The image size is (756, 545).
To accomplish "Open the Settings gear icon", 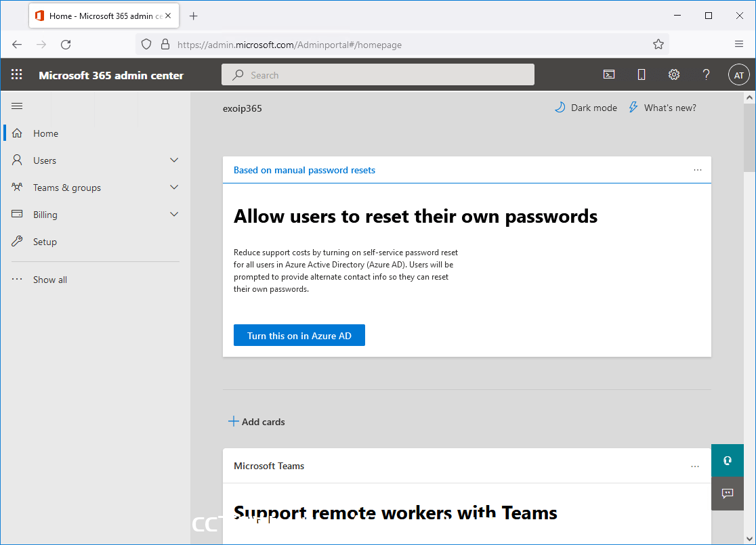I will (x=673, y=74).
